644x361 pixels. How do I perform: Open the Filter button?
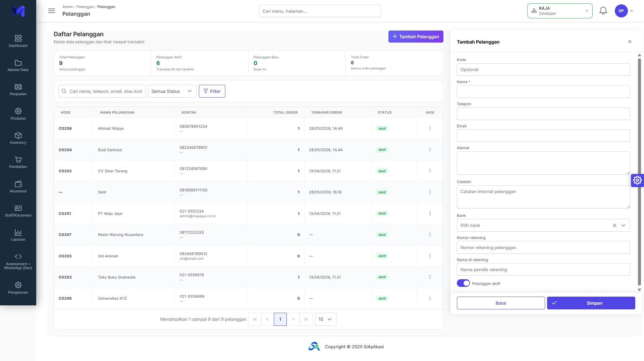[x=212, y=91]
